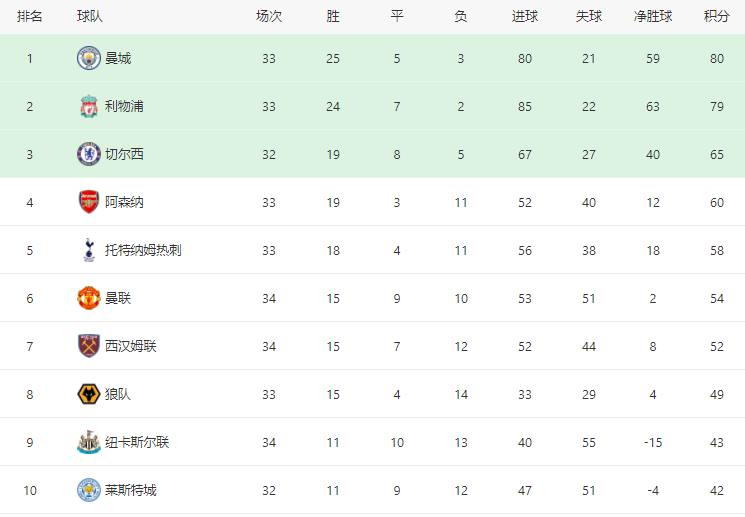Viewport: 745px width, 517px height.
Task: Sort by the 积分 column header
Action: 716,17
